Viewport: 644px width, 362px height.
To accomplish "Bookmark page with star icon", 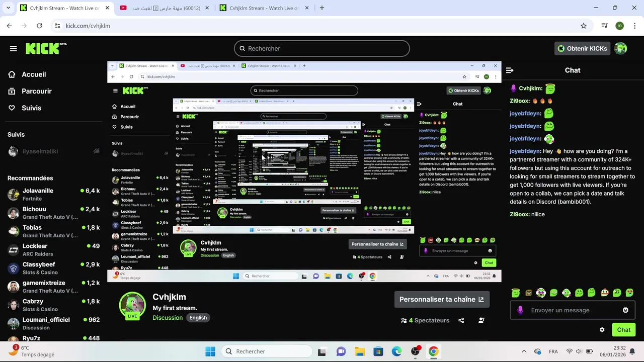I will pos(584,26).
